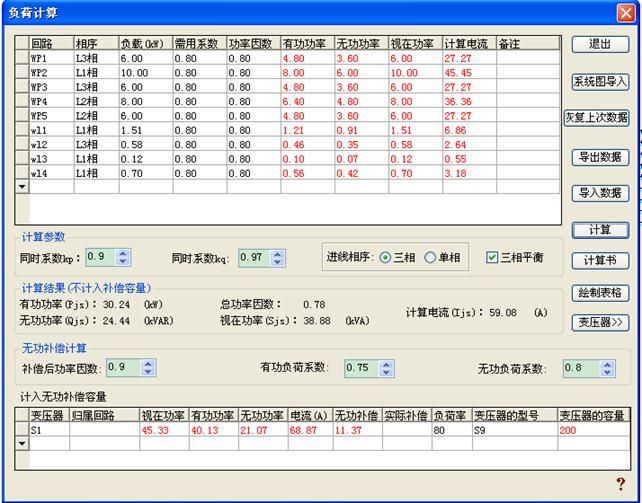Decrease 同时系数kp with down arrow
The image size is (642, 503).
coord(122,262)
